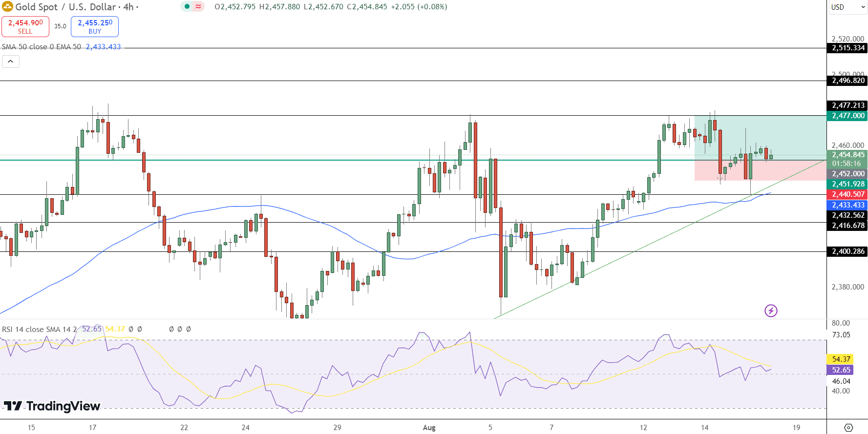Click the purple 52.65 RSI label
The image size is (868, 434).
point(841,370)
